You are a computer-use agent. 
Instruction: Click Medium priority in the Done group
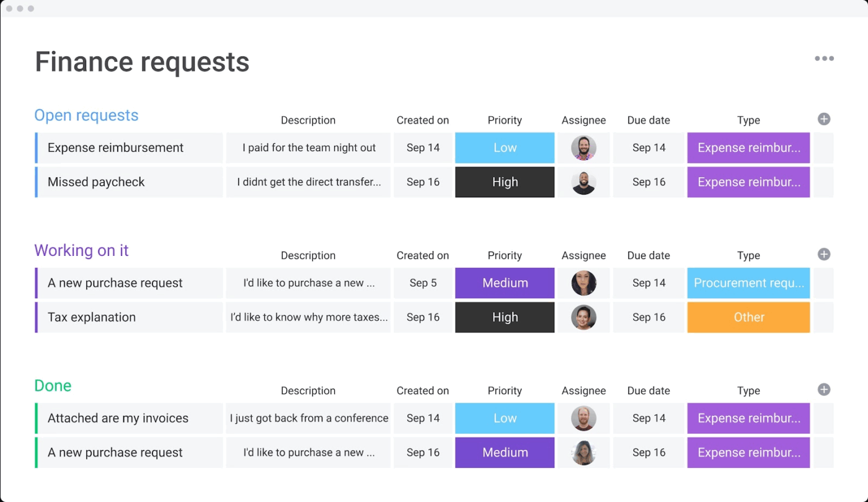point(505,452)
